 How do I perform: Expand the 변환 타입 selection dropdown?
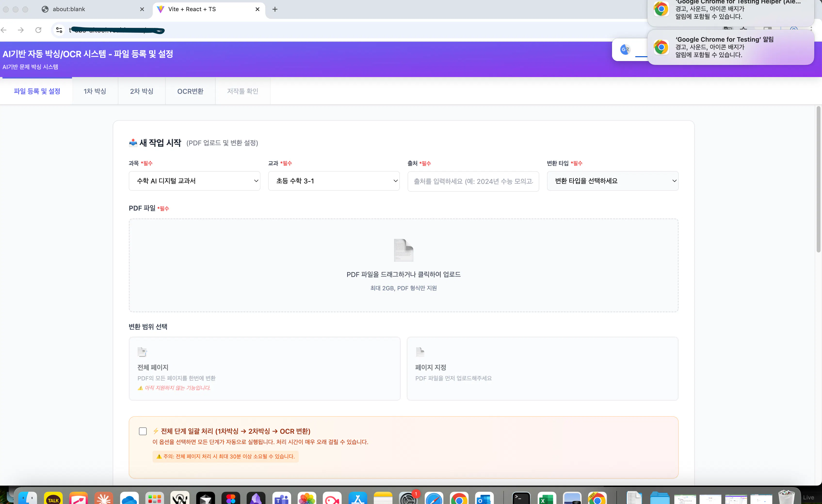coord(613,181)
